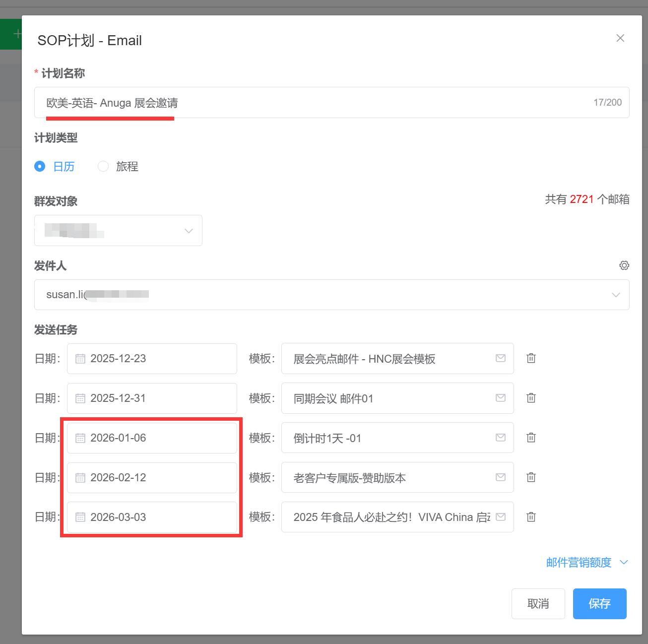648x644 pixels.
Task: Expand the 发件人 sender dropdown
Action: click(x=616, y=295)
